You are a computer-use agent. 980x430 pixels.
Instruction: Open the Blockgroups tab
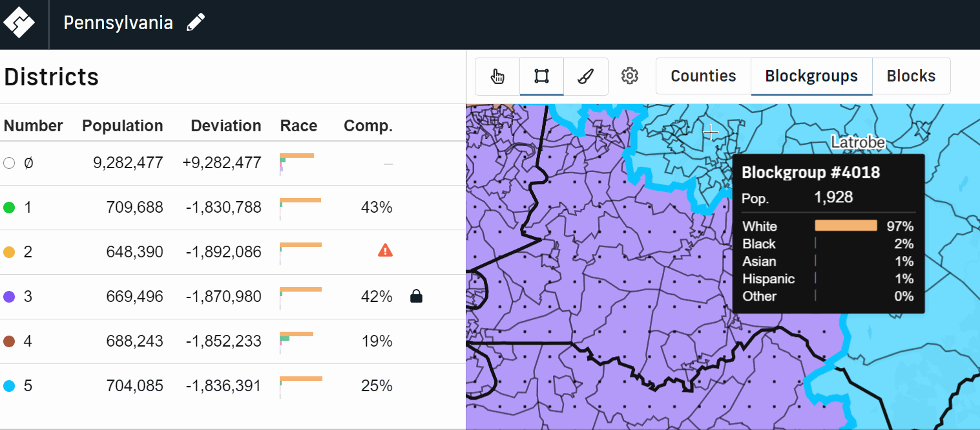click(811, 76)
